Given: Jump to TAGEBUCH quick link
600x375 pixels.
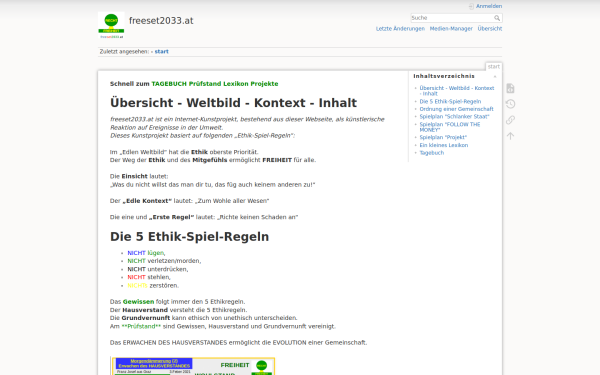Looking at the screenshot, I should click(x=169, y=84).
